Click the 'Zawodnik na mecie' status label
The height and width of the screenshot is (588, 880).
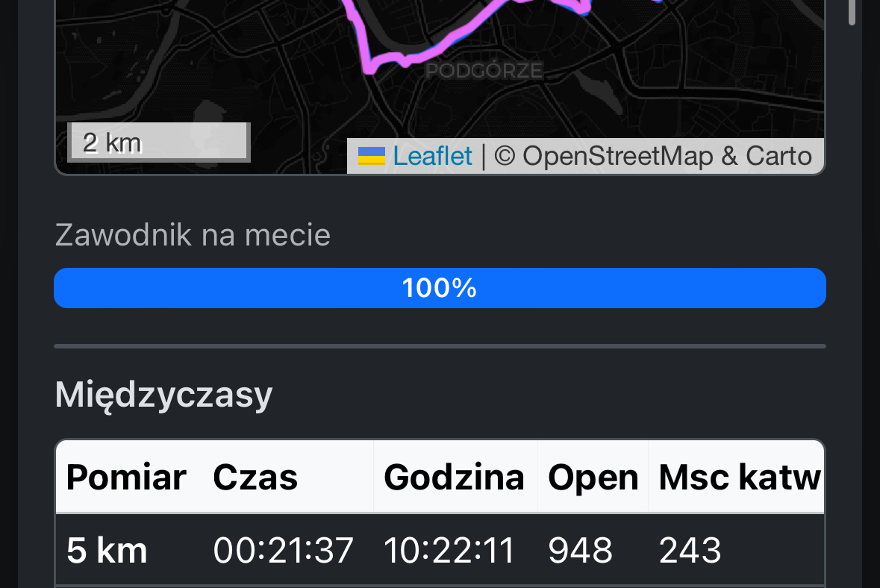tap(193, 236)
